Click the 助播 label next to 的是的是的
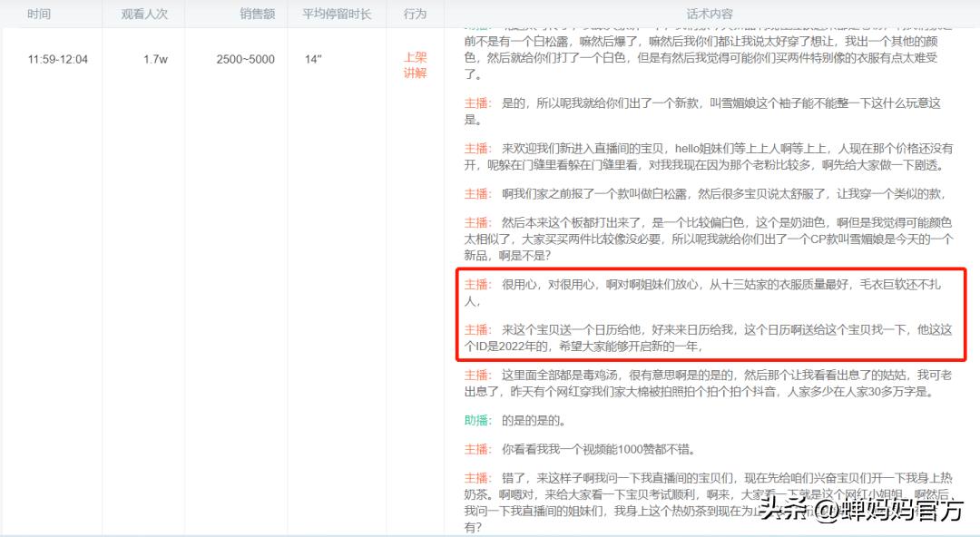This screenshot has width=980, height=537. click(475, 421)
